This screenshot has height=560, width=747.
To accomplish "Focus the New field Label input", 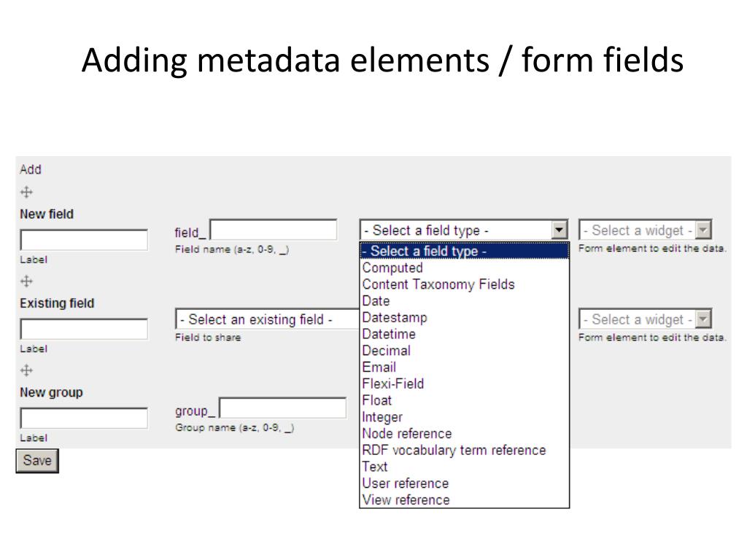I will (x=84, y=240).
